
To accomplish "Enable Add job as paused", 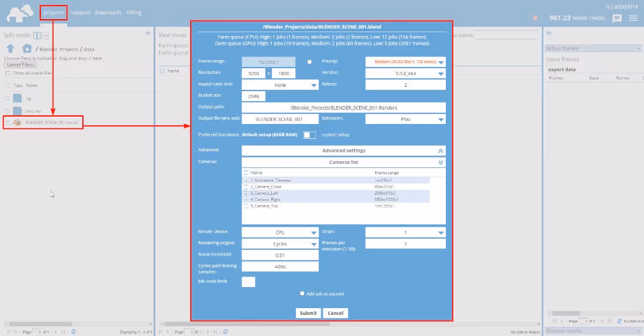I will click(302, 293).
